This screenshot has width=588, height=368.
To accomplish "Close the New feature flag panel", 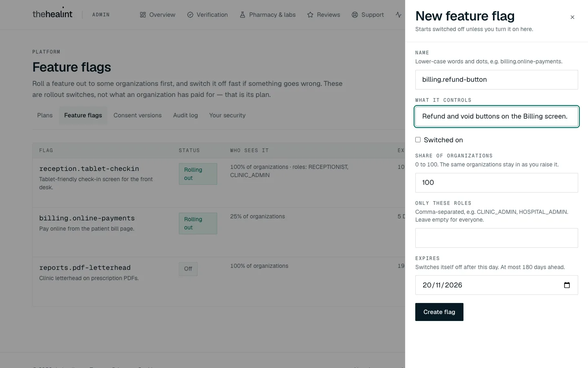I will coord(572,17).
